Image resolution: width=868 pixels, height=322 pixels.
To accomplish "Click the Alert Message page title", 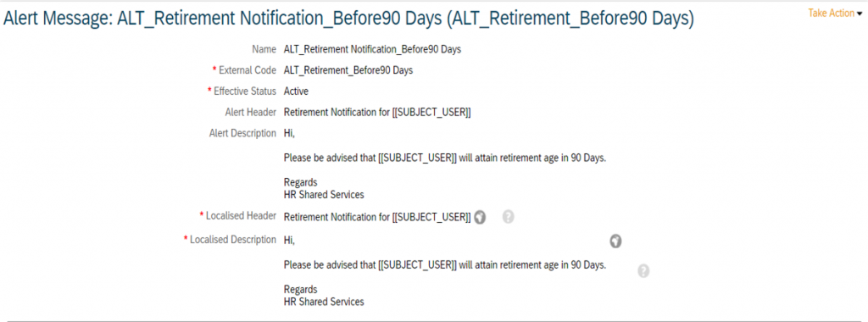I will point(348,20).
